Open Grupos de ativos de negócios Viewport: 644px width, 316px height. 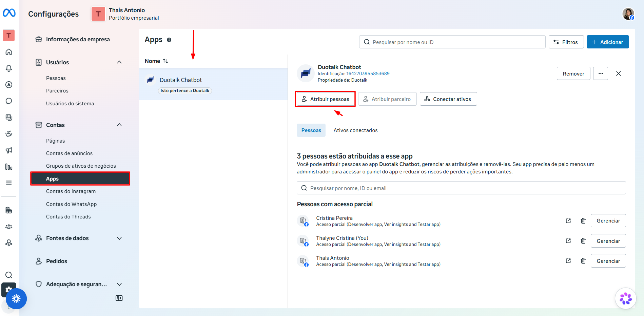coord(81,166)
